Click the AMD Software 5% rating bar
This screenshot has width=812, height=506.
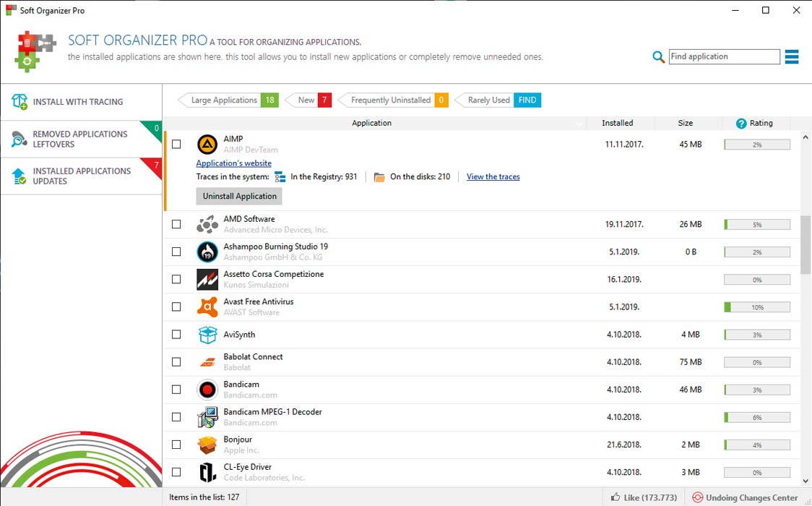pos(757,225)
